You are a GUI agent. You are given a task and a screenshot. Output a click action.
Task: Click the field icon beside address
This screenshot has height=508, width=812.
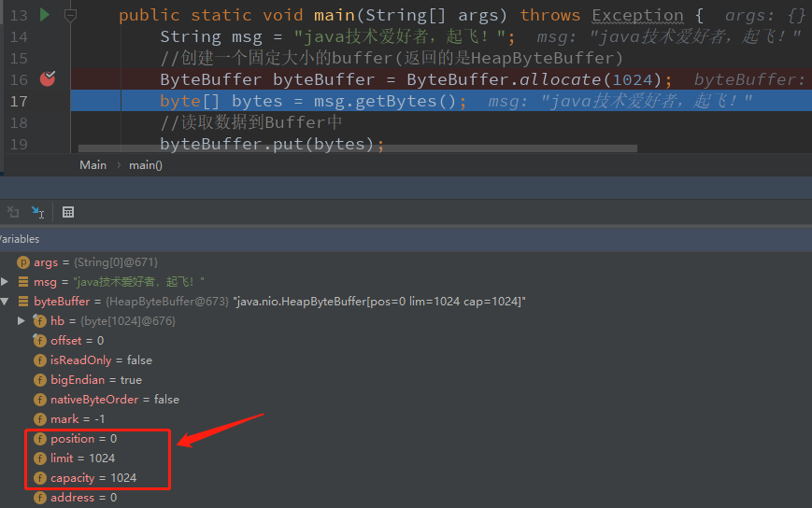[x=40, y=498]
